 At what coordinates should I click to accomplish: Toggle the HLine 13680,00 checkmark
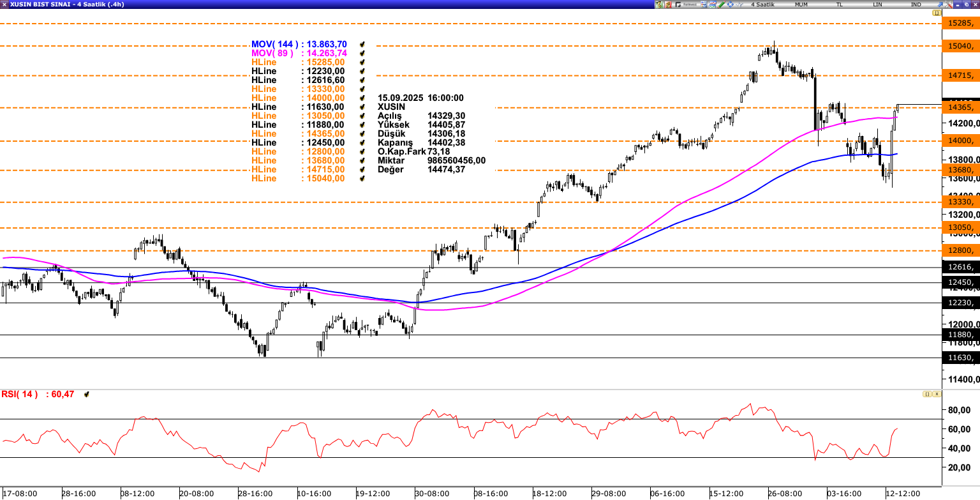362,161
